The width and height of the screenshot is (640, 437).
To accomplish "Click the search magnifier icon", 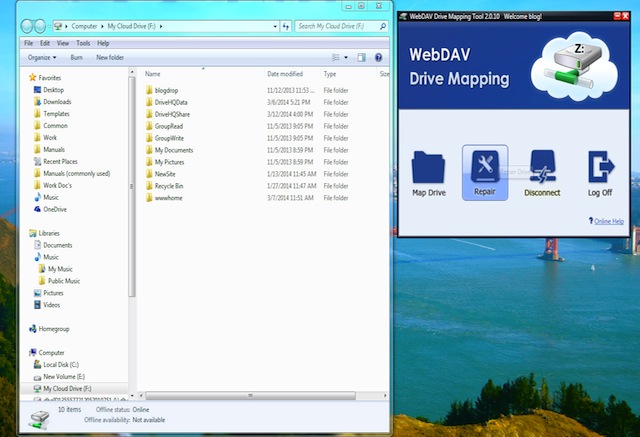I will (x=382, y=26).
